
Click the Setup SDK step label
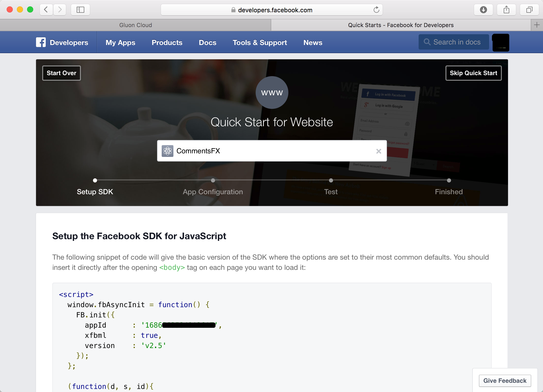pyautogui.click(x=95, y=192)
